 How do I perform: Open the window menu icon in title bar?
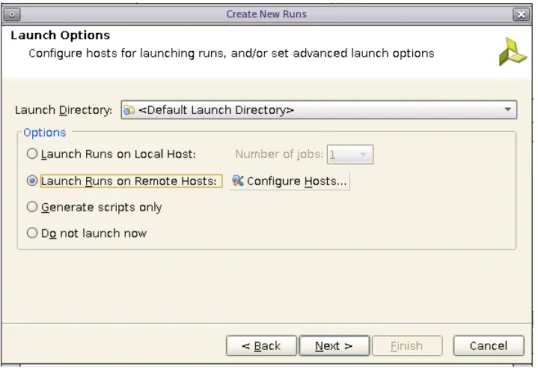[12, 14]
